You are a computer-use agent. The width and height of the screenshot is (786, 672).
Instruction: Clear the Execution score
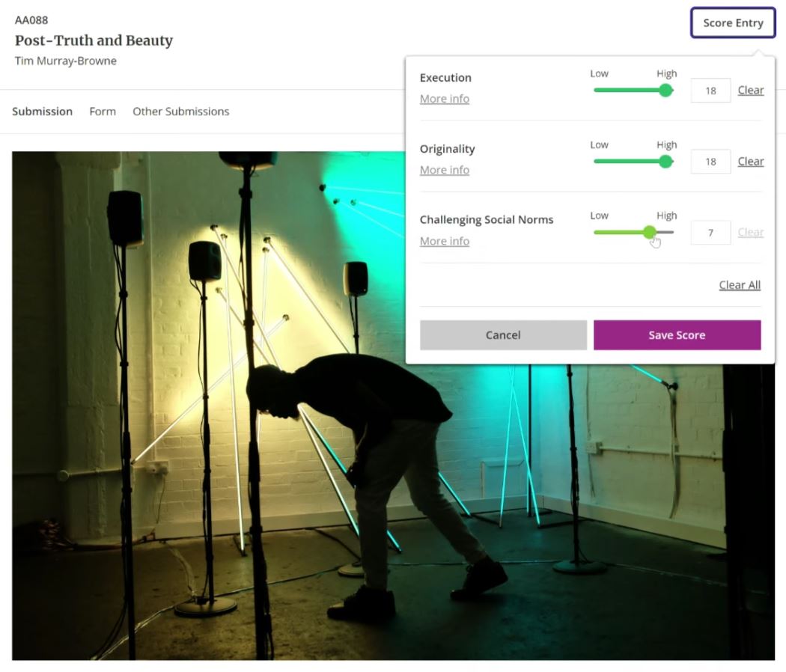coord(750,90)
